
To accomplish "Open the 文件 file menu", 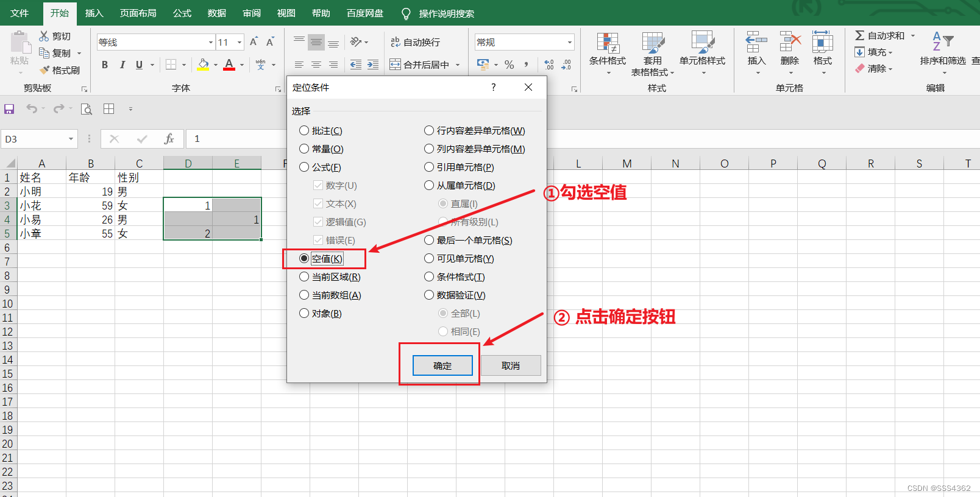I will [20, 13].
